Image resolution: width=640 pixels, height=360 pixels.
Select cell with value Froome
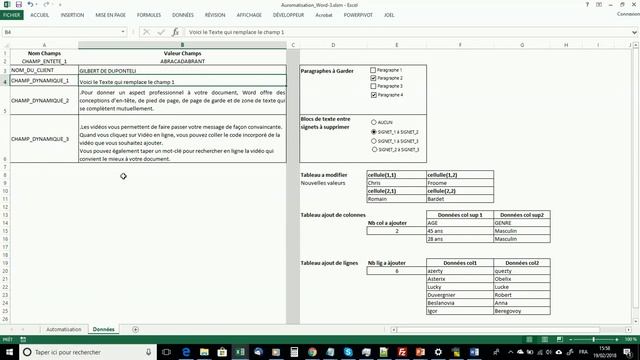coord(460,183)
